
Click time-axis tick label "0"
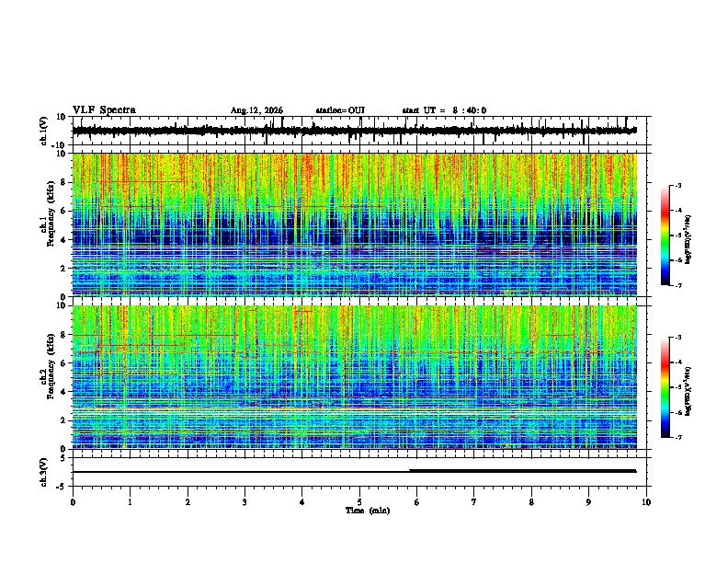click(x=73, y=502)
